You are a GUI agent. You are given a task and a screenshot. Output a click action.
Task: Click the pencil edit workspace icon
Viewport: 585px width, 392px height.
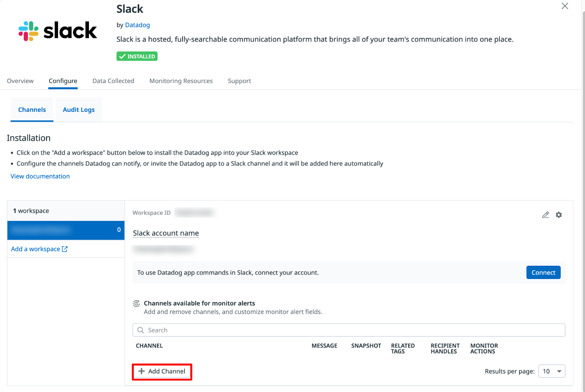click(546, 215)
